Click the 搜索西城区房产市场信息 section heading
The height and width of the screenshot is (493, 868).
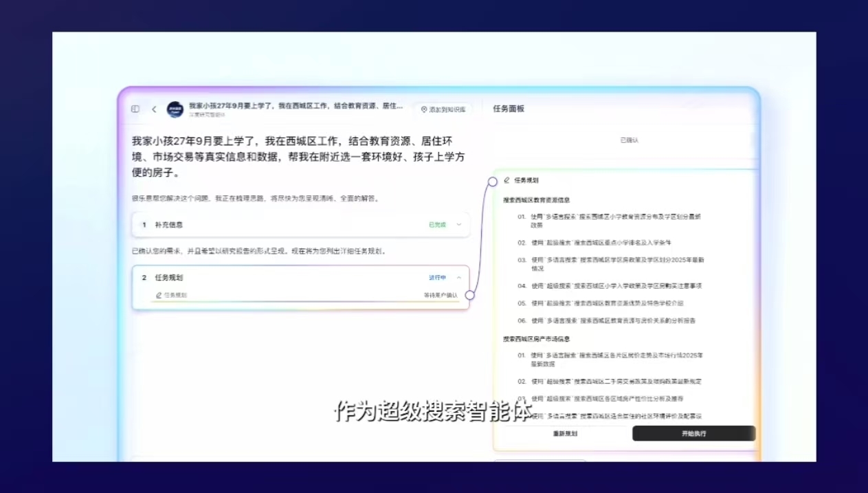[x=536, y=339]
